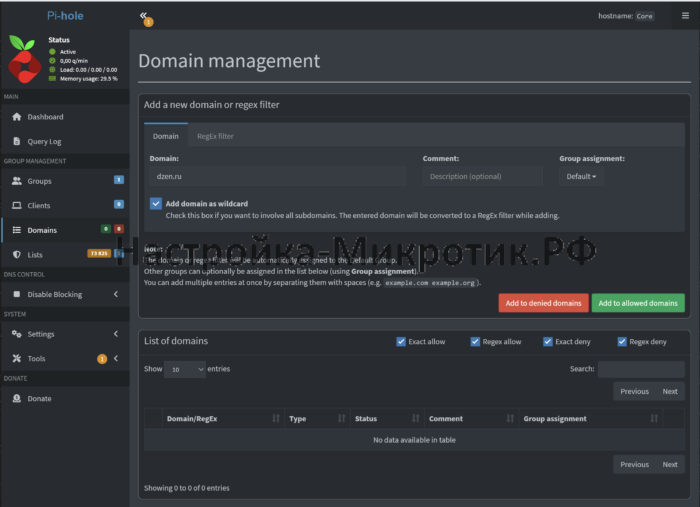Viewport: 700px width, 507px height.
Task: Click the lower Previous pagination button
Action: pyautogui.click(x=634, y=465)
